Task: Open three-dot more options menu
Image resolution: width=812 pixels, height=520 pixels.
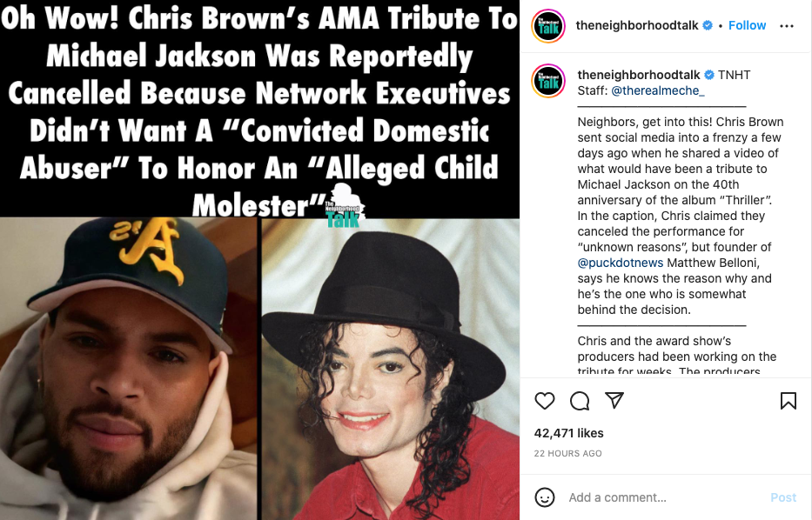Action: [x=786, y=26]
